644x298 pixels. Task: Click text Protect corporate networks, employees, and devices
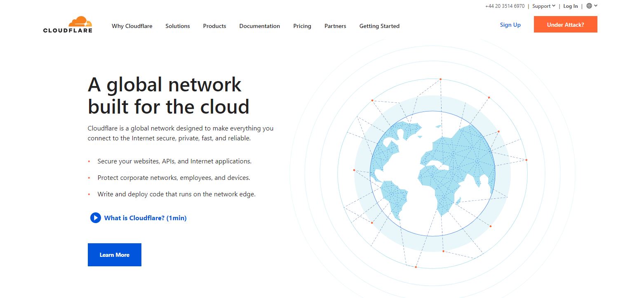[x=174, y=178]
